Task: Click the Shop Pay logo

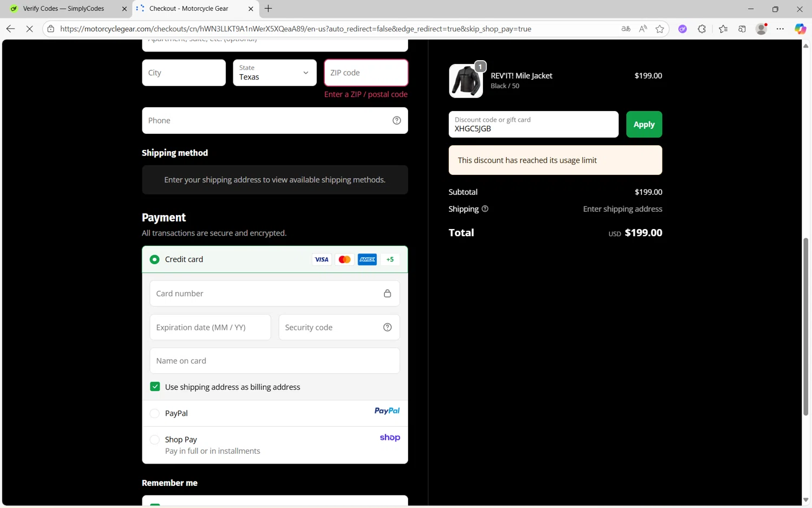Action: click(x=390, y=438)
